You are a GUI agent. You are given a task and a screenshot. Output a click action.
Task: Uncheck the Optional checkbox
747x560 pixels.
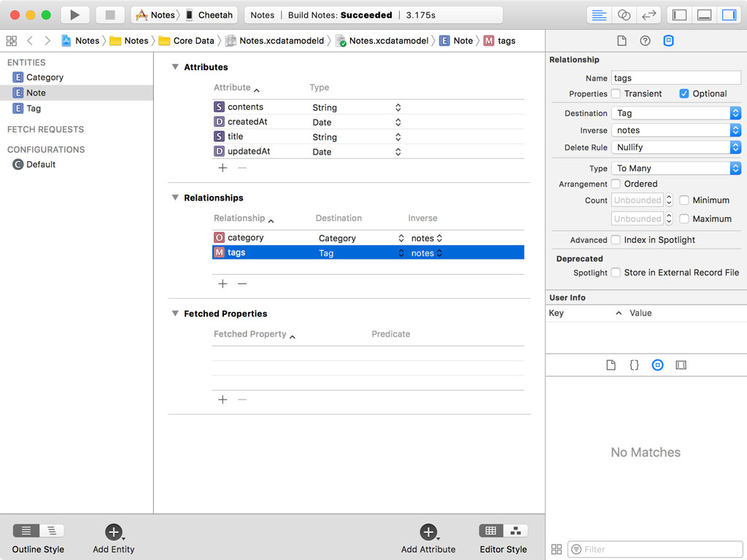pyautogui.click(x=684, y=93)
